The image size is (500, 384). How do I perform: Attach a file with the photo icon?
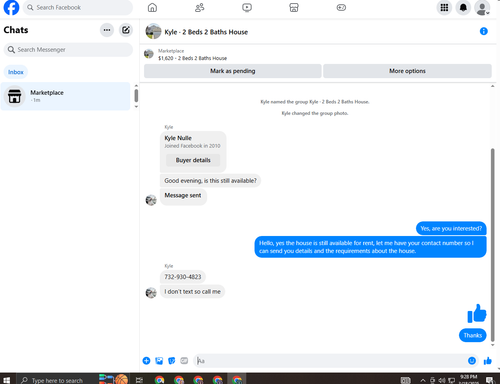(x=159, y=361)
